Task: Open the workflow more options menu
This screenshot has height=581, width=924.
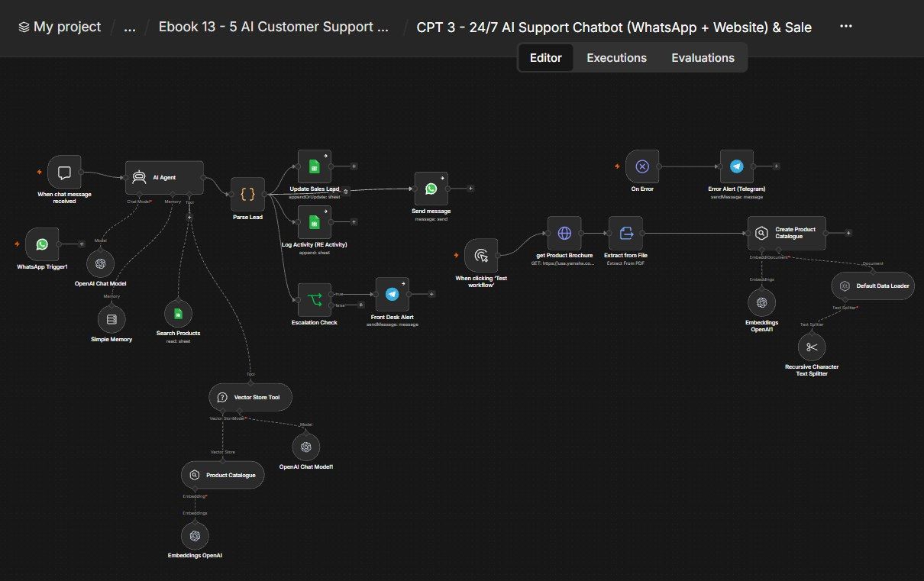Action: [845, 26]
